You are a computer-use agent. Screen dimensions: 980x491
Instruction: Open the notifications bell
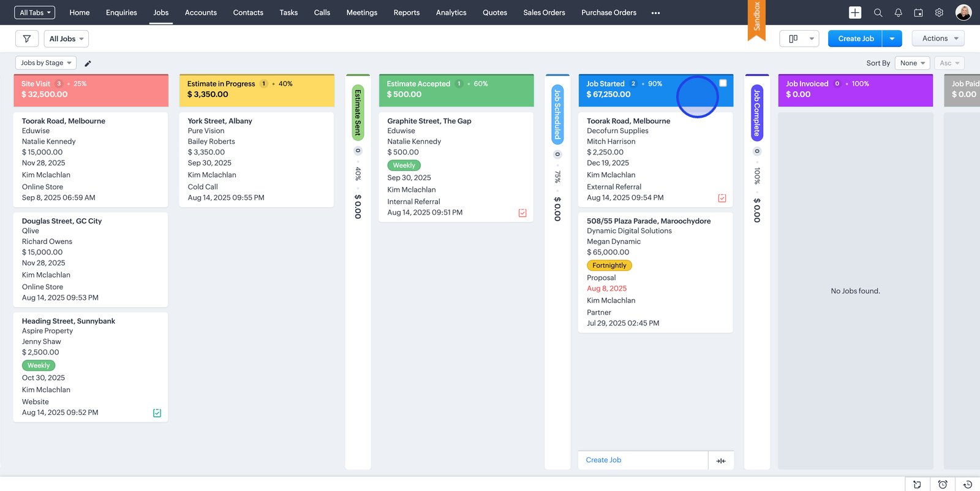click(898, 12)
